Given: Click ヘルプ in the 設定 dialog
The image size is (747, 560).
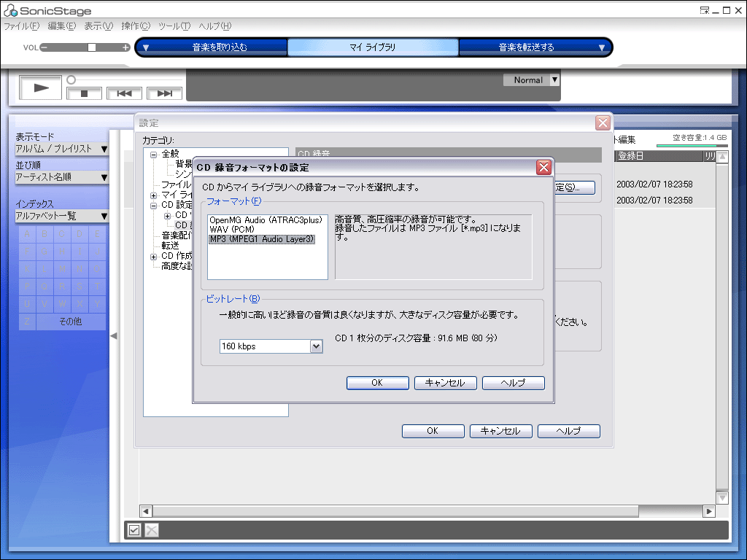Looking at the screenshot, I should 569,431.
